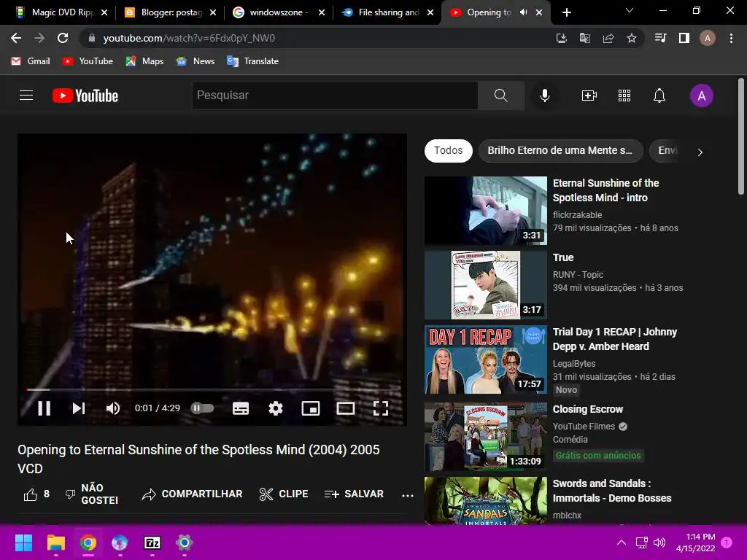Click the magnifier search button
Screen dimensions: 747x560
[500, 96]
